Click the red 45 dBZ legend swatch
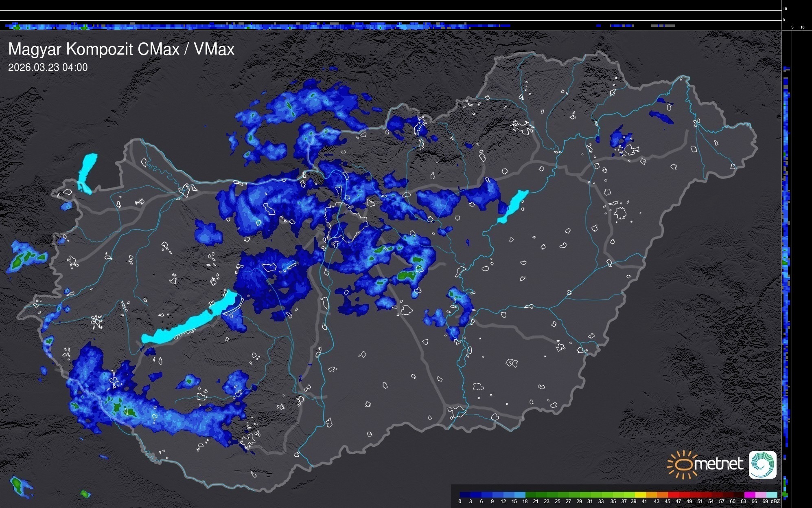The image size is (812, 508). click(673, 495)
